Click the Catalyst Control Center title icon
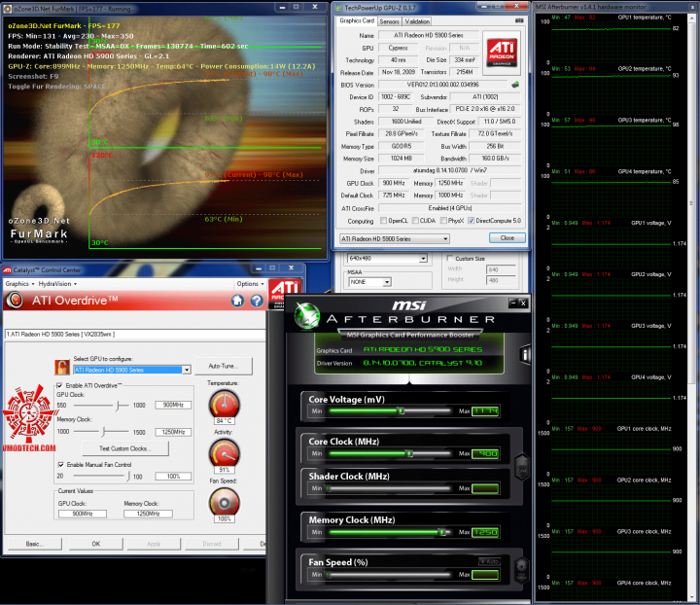The height and width of the screenshot is (605, 700). (7, 270)
